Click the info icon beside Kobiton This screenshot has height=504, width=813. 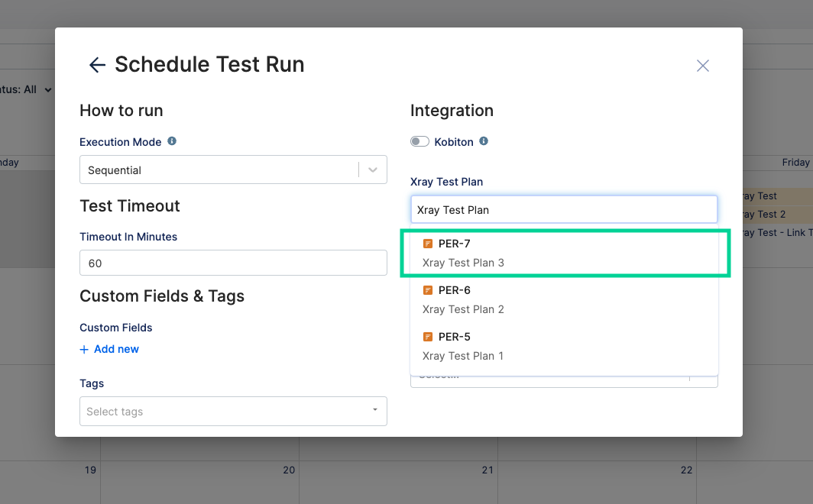[x=484, y=141]
